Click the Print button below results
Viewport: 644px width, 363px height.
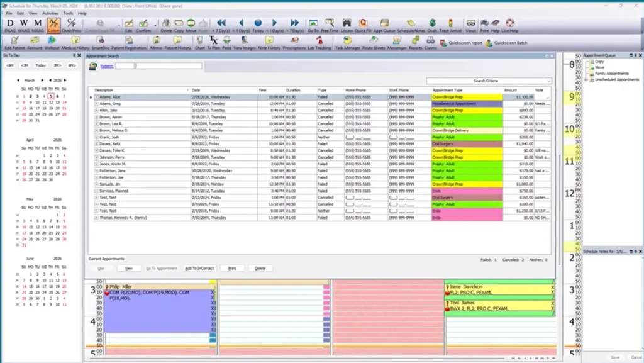pos(232,268)
